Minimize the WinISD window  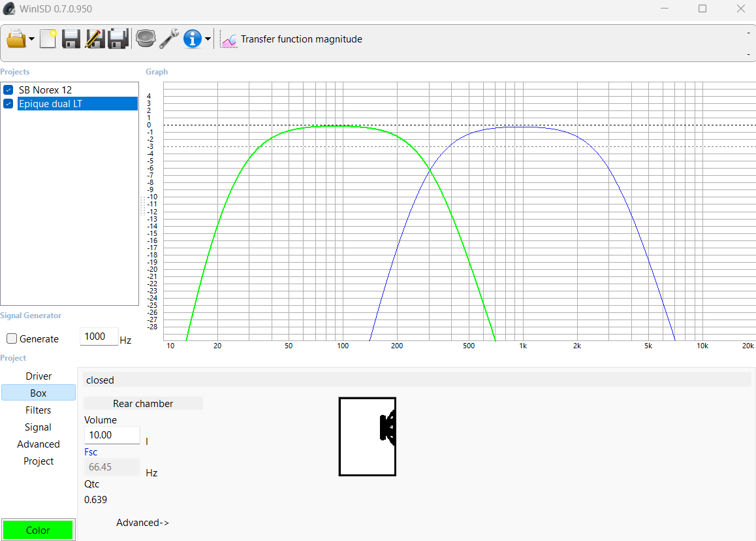[x=665, y=8]
